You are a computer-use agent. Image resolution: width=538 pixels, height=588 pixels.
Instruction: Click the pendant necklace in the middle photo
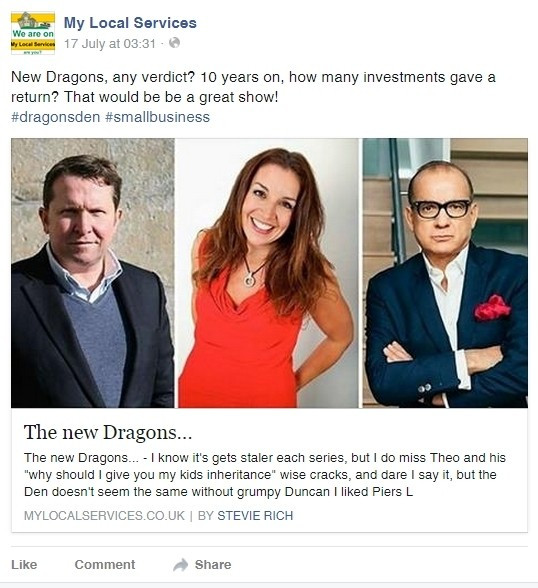point(249,279)
